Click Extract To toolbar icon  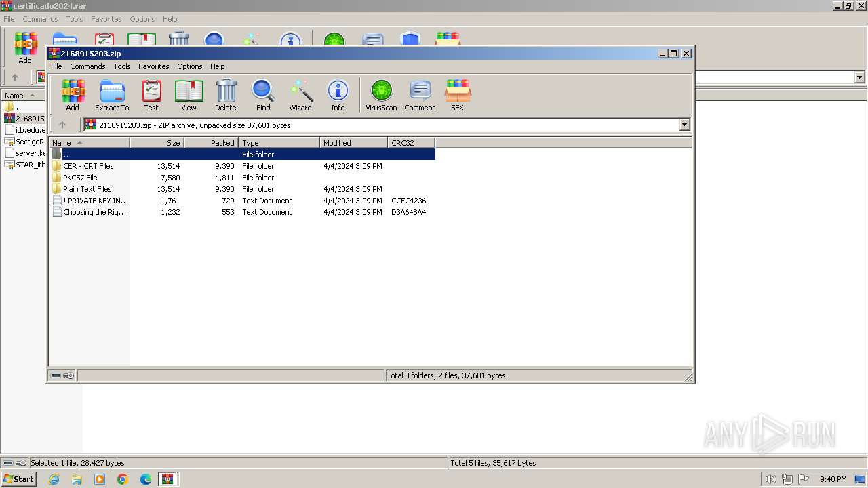(x=112, y=95)
